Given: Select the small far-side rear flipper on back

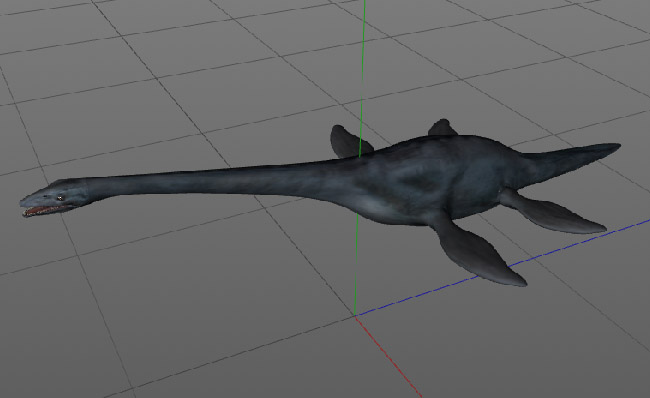Looking at the screenshot, I should pyautogui.click(x=443, y=128).
